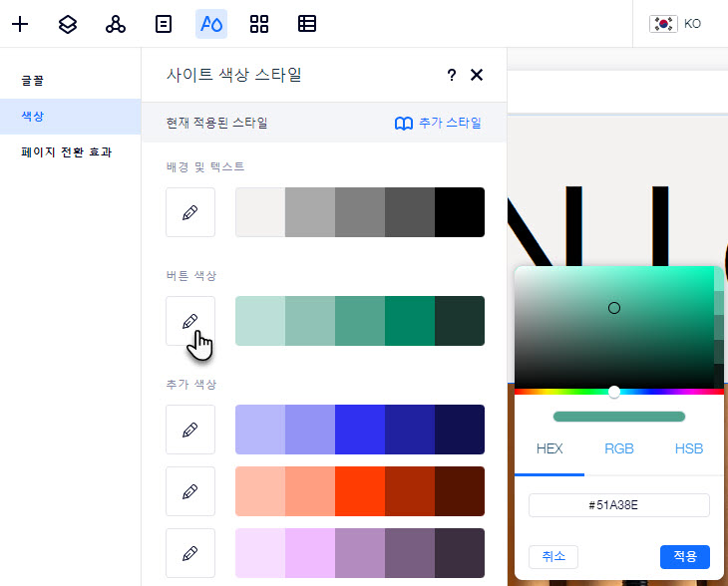Screen dimensions: 728x586
Task: Pick the medium teal green button swatch
Action: (x=360, y=321)
